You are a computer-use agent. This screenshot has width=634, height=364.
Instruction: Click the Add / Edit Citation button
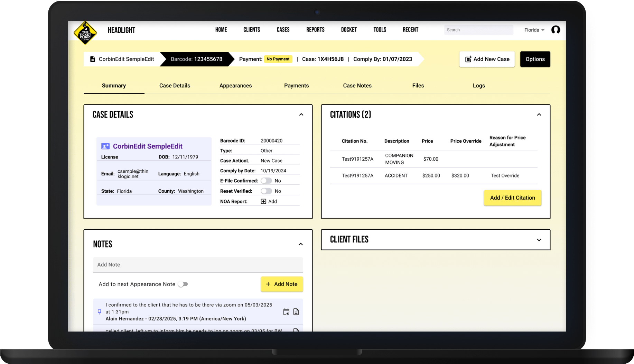(512, 198)
